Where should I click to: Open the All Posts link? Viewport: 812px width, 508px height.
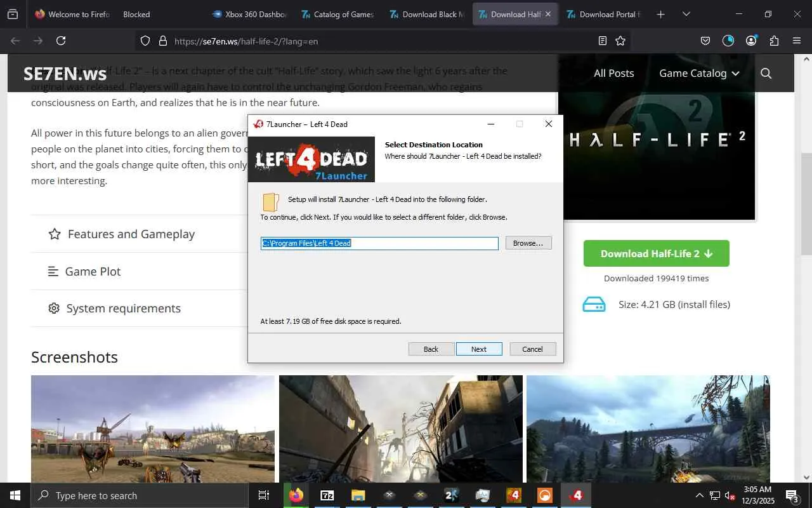[x=613, y=73]
